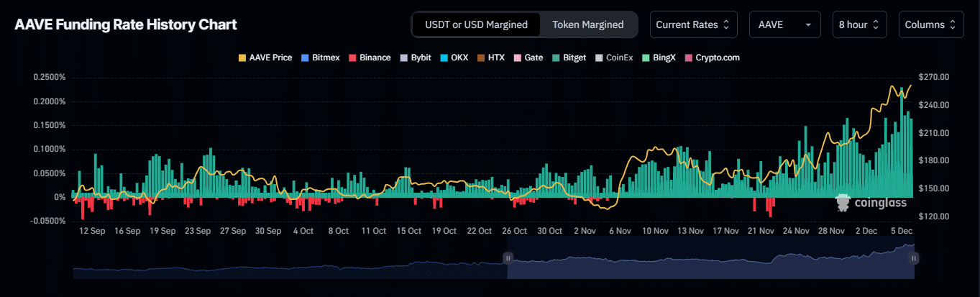This screenshot has height=297, width=980.
Task: Click the HTX legend color marker
Action: pos(482,58)
